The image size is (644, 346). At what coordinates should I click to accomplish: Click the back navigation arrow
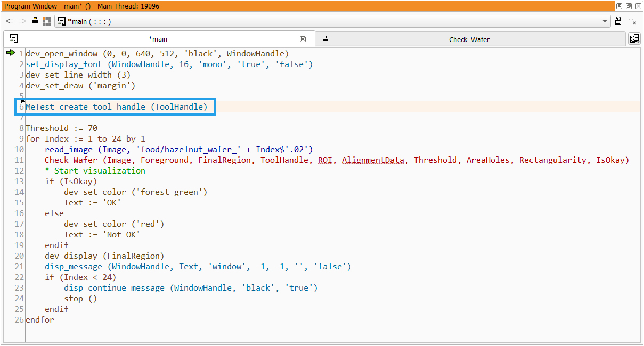click(x=10, y=21)
